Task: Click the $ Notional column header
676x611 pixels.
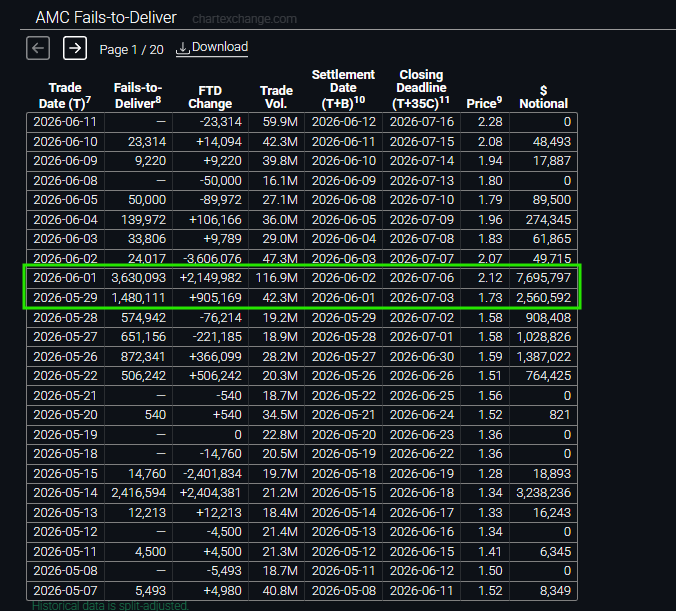Action: [x=543, y=97]
